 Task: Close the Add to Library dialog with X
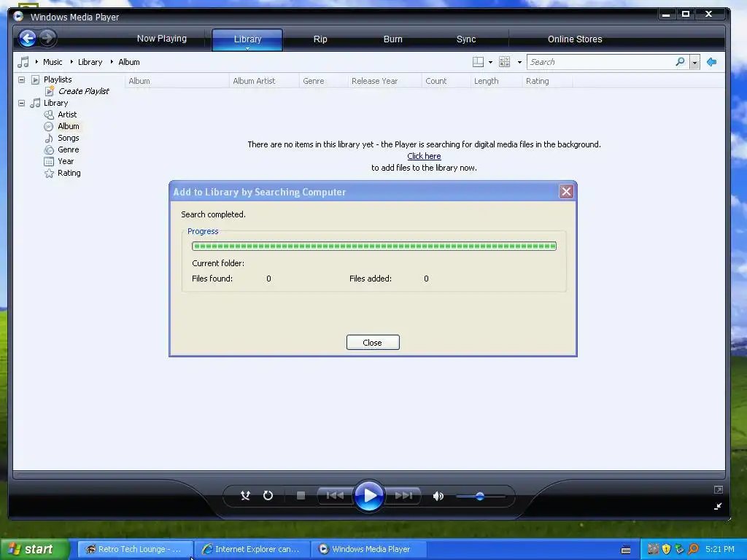tap(566, 192)
